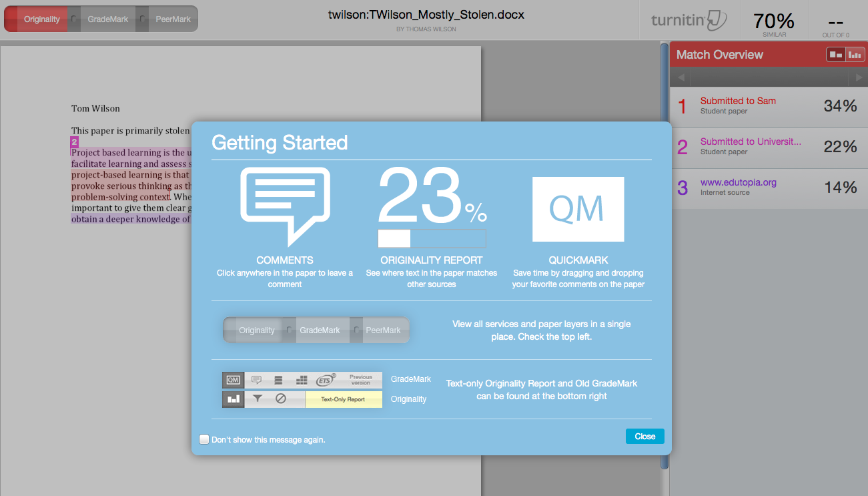Click the originality progress bar under 23%
Viewport: 868px width, 496px height.
point(432,239)
